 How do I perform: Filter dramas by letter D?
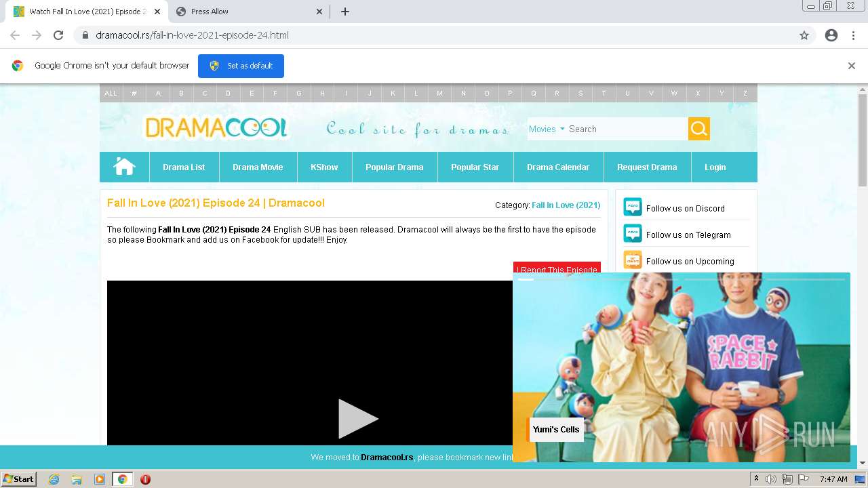pos(228,94)
